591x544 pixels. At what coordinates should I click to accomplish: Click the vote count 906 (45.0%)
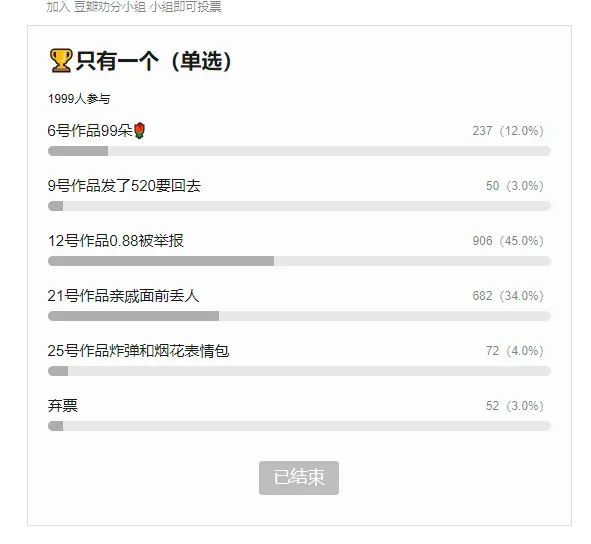508,241
